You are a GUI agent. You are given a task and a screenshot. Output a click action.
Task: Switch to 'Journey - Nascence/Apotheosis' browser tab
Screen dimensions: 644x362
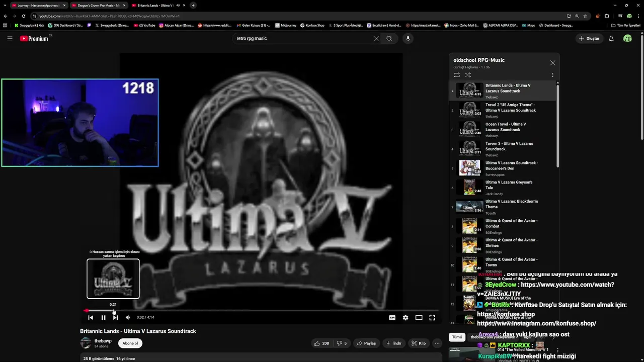coord(39,5)
